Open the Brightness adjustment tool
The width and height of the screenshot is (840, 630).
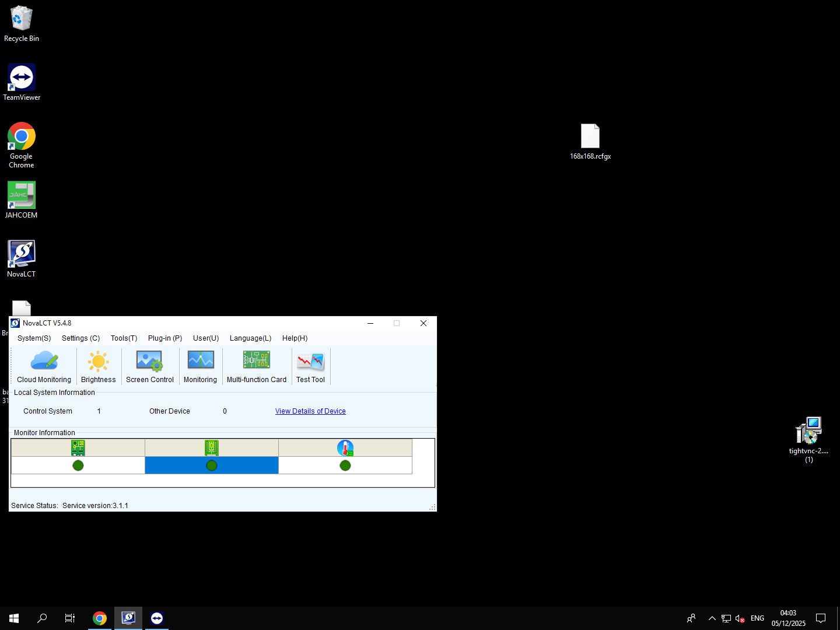98,366
